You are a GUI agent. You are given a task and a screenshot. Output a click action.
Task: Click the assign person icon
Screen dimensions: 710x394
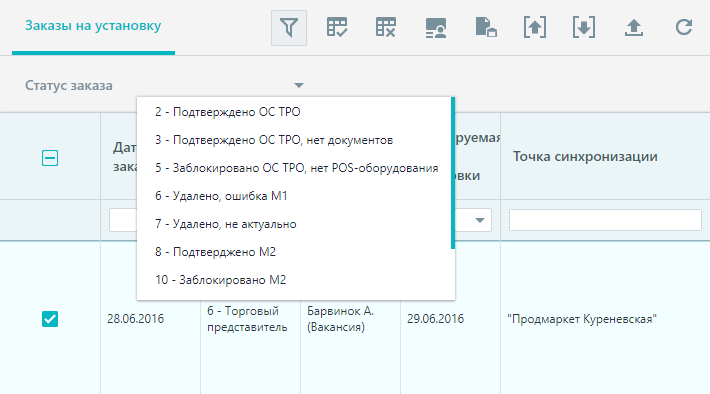[x=436, y=28]
